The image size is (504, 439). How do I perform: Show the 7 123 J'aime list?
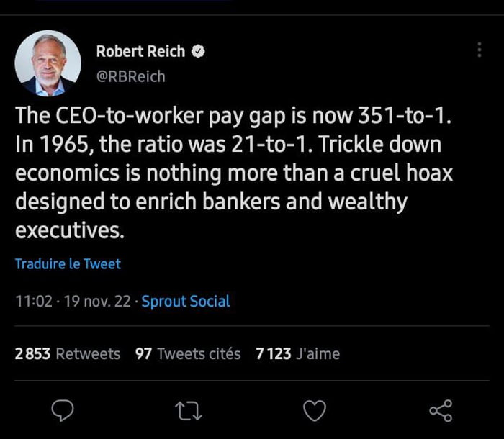pos(297,353)
